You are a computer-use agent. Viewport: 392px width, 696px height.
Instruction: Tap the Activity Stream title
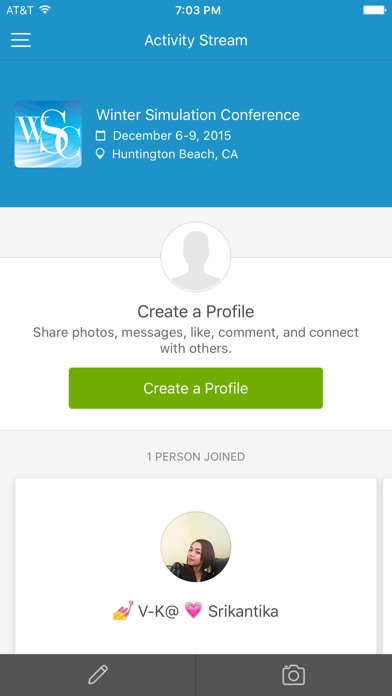tap(196, 40)
